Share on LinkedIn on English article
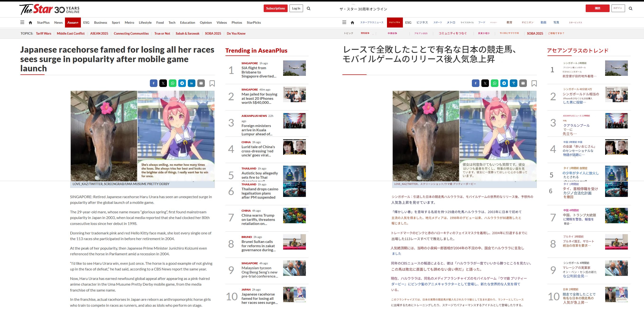 pyautogui.click(x=192, y=83)
